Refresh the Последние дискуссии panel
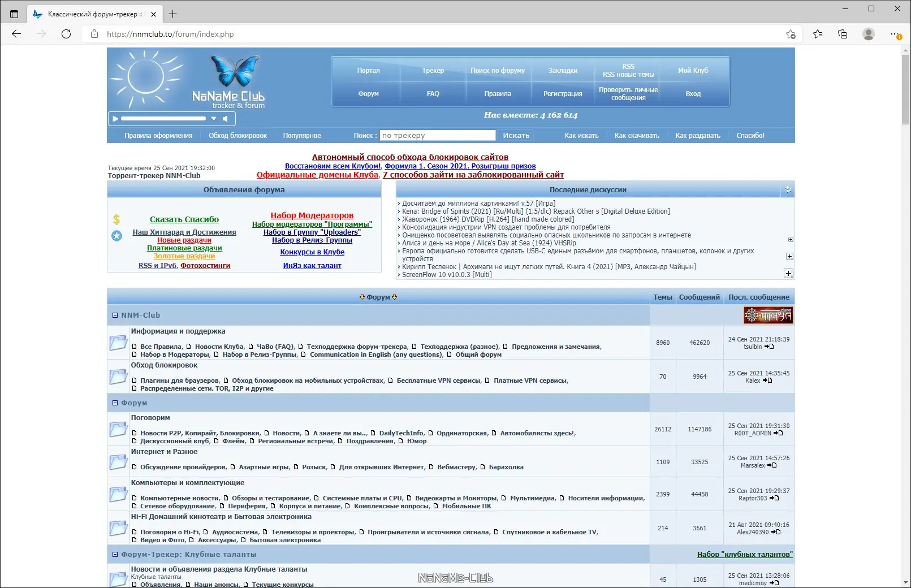The image size is (911, 588). 788,190
